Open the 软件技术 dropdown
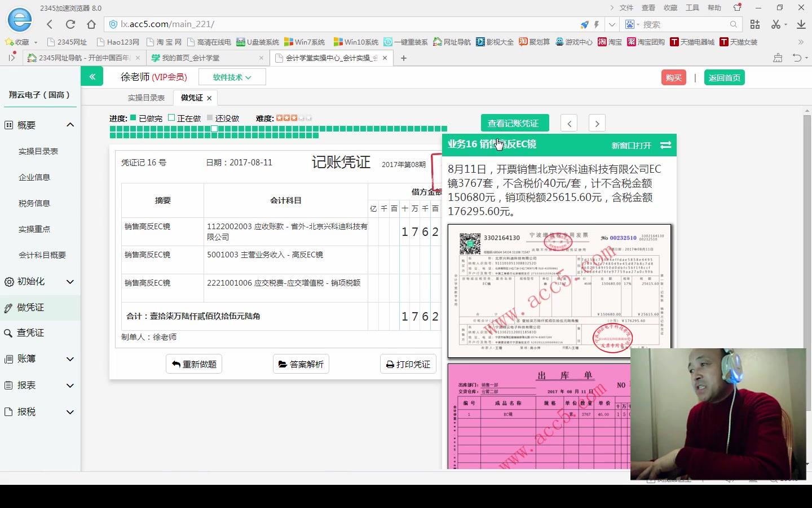This screenshot has width=812, height=508. pos(232,77)
